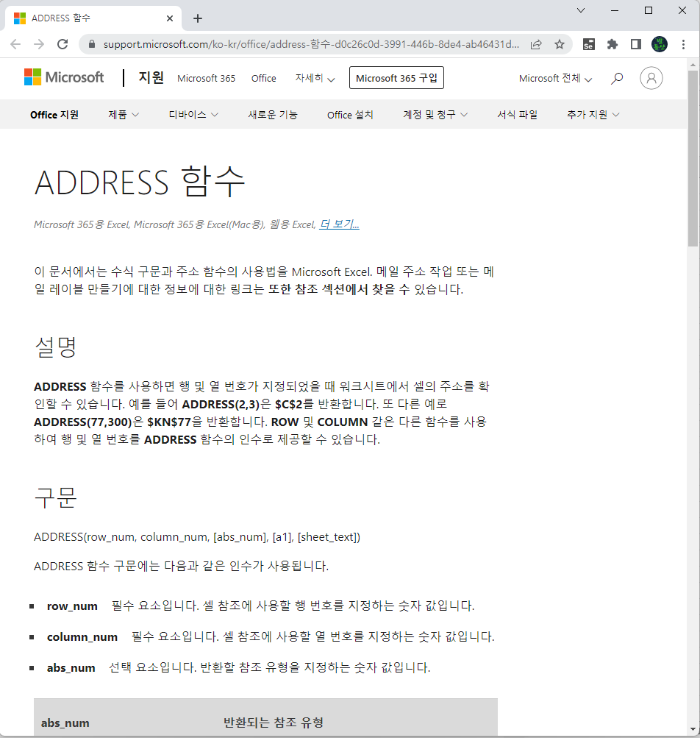Expand the 계정 및 청구 menu
The width and height of the screenshot is (700, 738).
(435, 115)
